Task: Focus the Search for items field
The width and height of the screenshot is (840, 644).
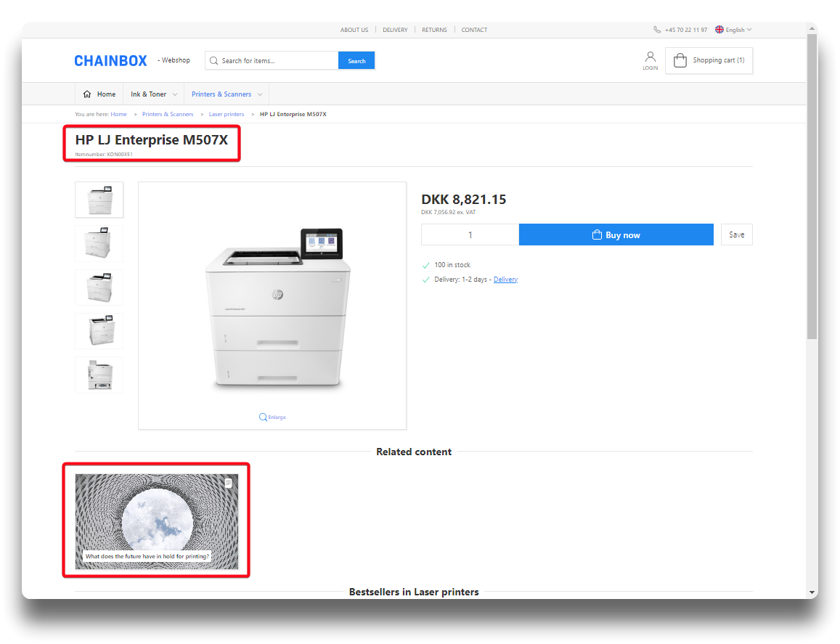Action: 272,60
